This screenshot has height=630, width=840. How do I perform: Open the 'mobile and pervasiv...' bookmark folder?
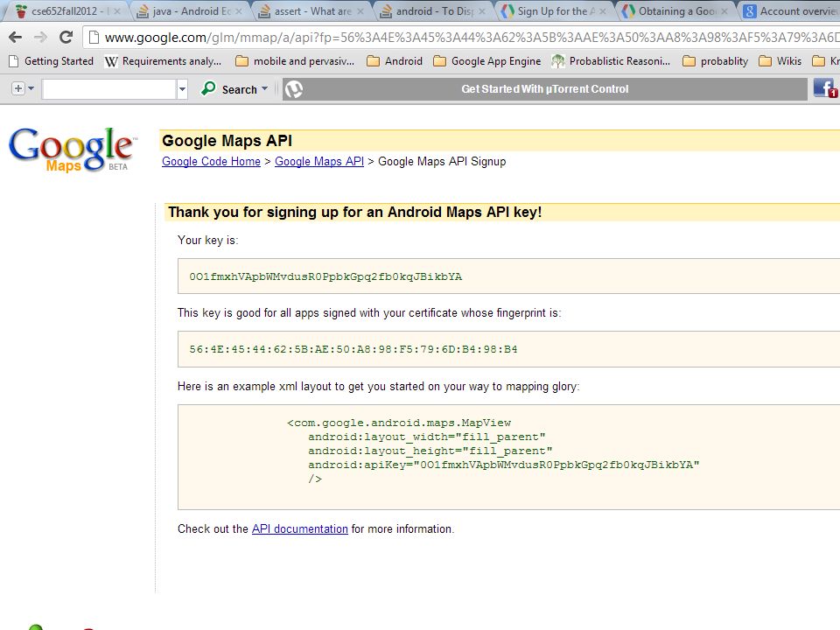[x=295, y=61]
